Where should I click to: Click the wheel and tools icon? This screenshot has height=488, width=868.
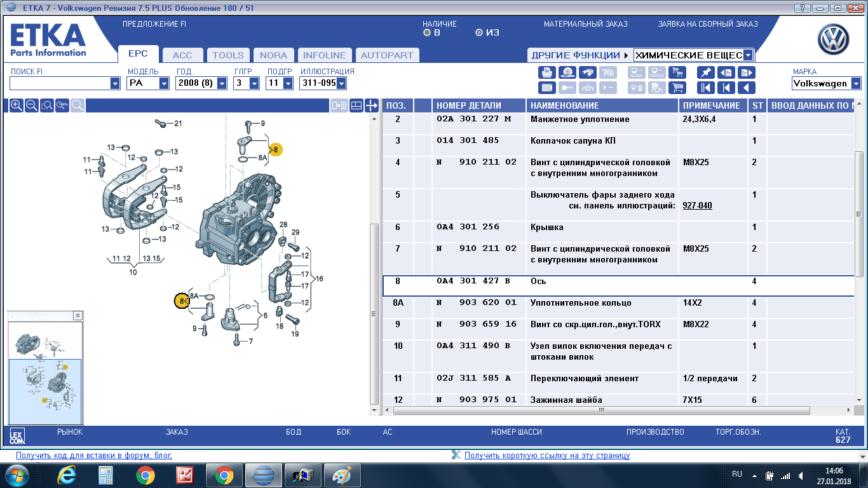(568, 72)
